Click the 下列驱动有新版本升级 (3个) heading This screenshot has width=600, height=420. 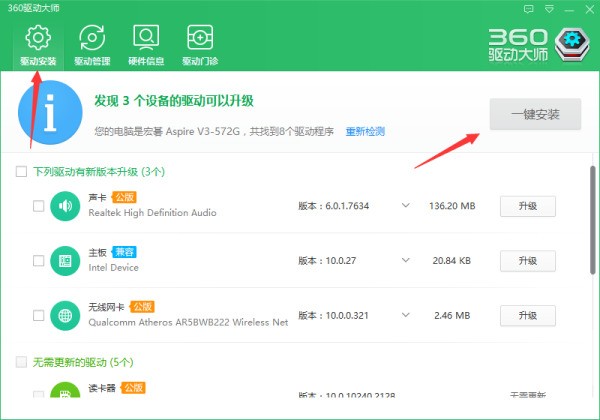click(99, 172)
